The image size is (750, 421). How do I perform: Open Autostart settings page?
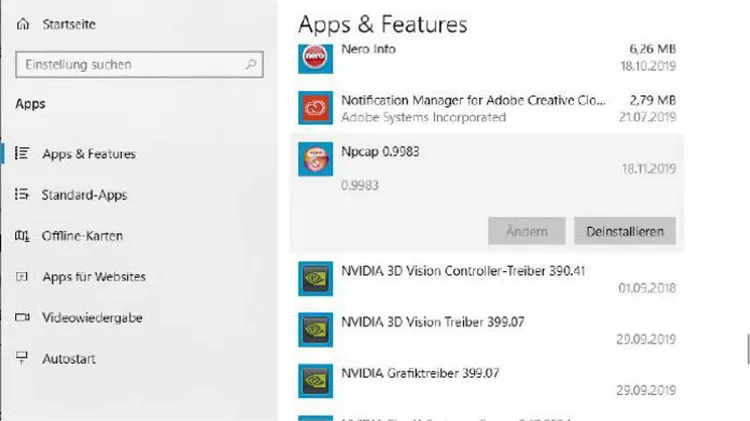(69, 359)
